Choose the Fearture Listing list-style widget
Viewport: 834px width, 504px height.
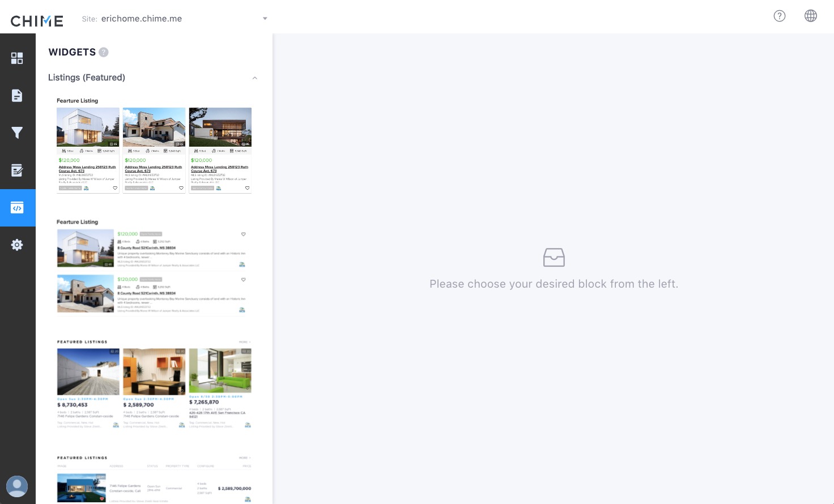[x=154, y=267]
